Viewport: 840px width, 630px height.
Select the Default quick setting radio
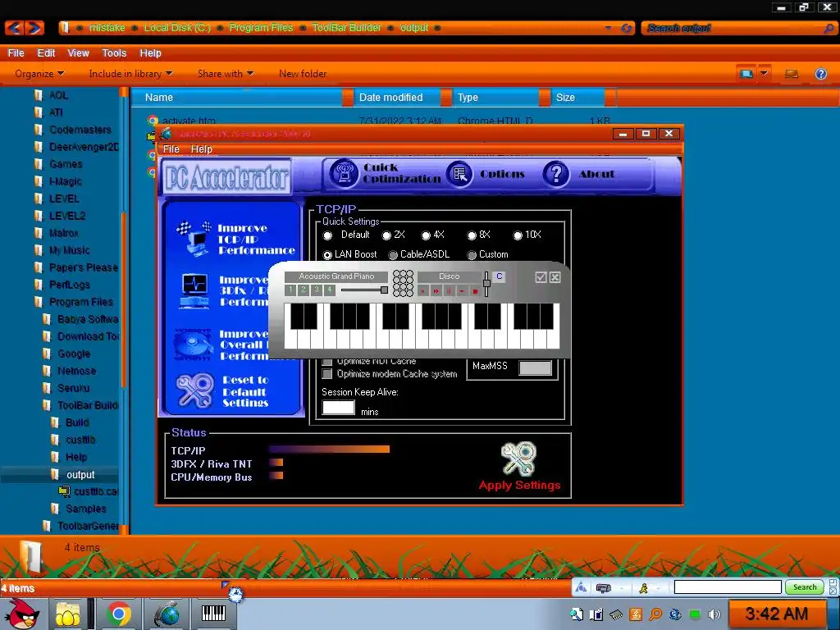pyautogui.click(x=327, y=235)
